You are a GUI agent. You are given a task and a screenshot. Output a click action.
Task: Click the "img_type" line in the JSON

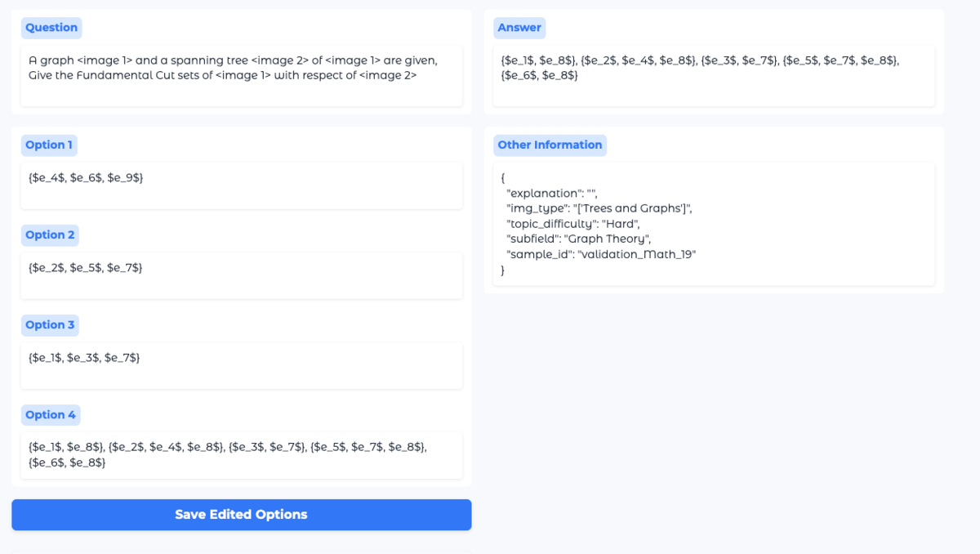[x=599, y=208]
